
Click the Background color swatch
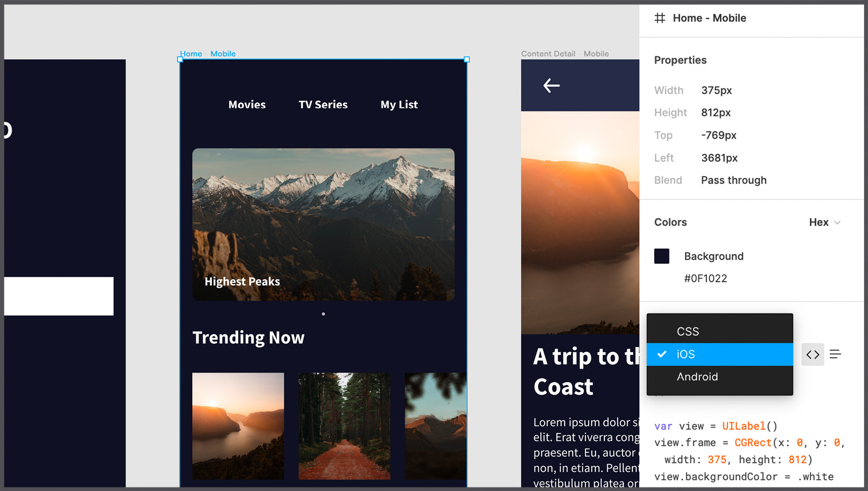point(662,256)
